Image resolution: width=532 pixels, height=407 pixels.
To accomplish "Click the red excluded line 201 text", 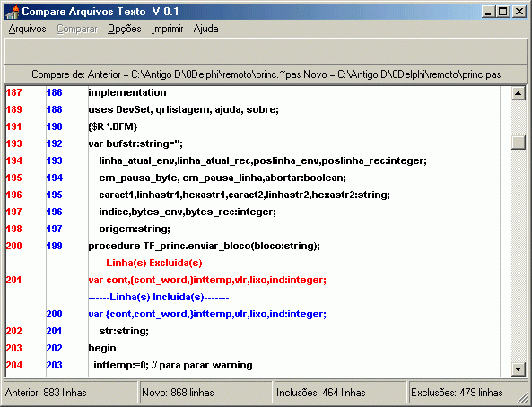I will tap(207, 281).
